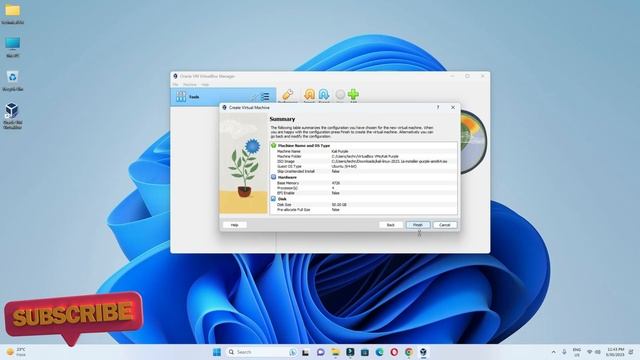640x360 pixels.
Task: Select the Skip Unattended Install row
Action: 363,171
